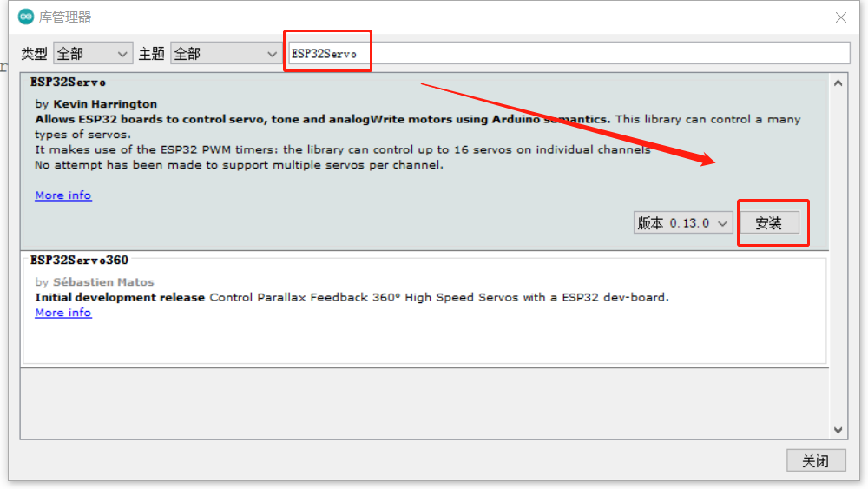The height and width of the screenshot is (489, 868).
Task: Click the Initial development release description
Action: point(120,297)
